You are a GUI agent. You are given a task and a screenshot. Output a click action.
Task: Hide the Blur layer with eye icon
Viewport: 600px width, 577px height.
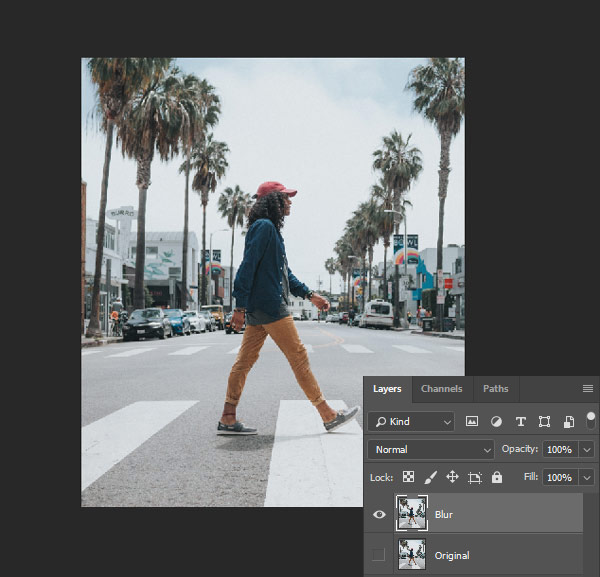tap(378, 513)
